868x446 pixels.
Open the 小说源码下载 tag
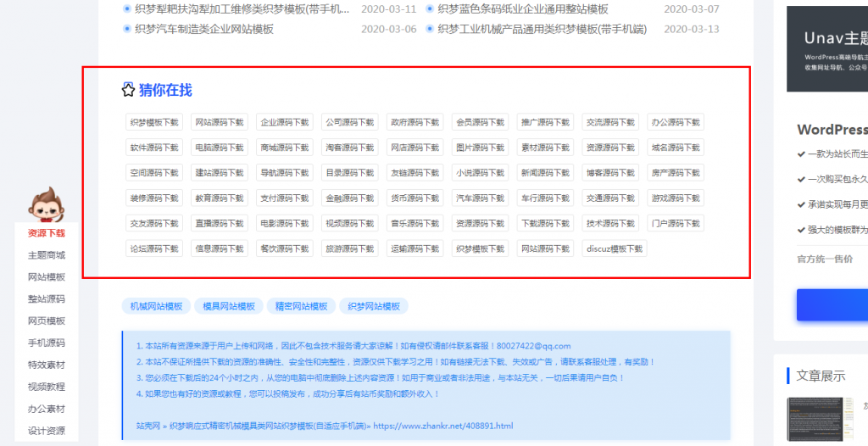480,173
